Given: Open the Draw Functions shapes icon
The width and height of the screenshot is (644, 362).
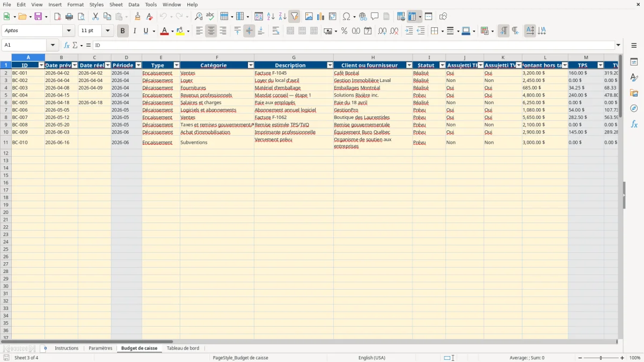Looking at the screenshot, I should point(443,17).
